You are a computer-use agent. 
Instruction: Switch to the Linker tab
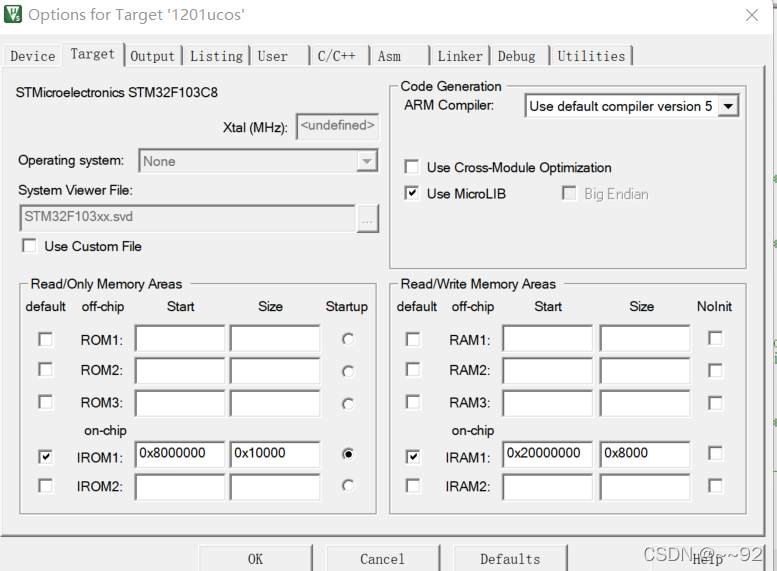[x=460, y=56]
